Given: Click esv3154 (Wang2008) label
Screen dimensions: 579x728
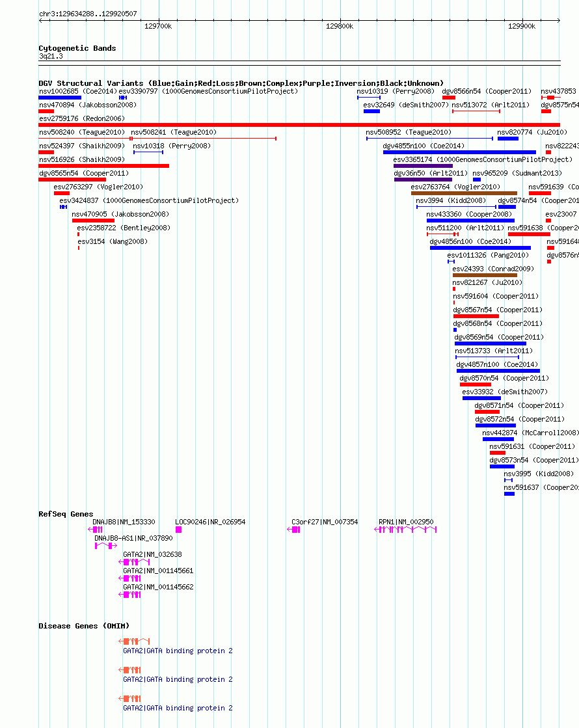Looking at the screenshot, I should [113, 242].
